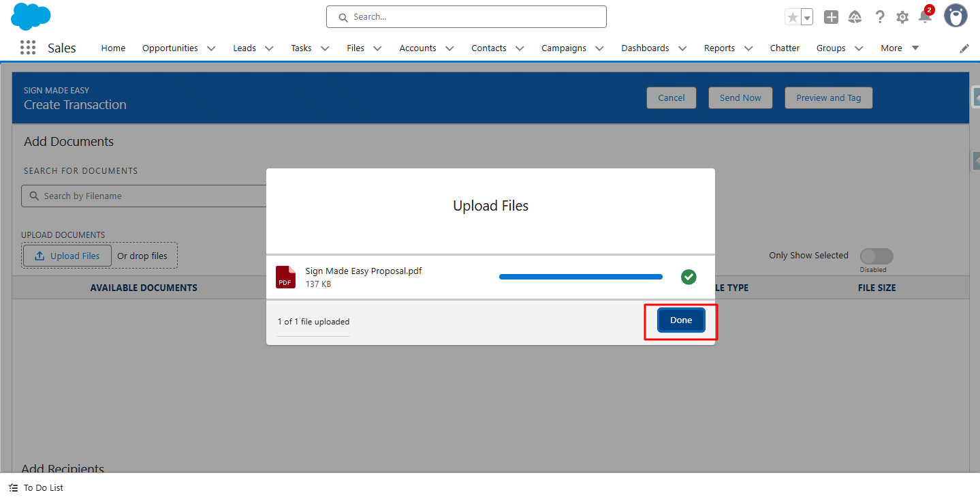
Task: Open the More navigation menu
Action: (900, 48)
